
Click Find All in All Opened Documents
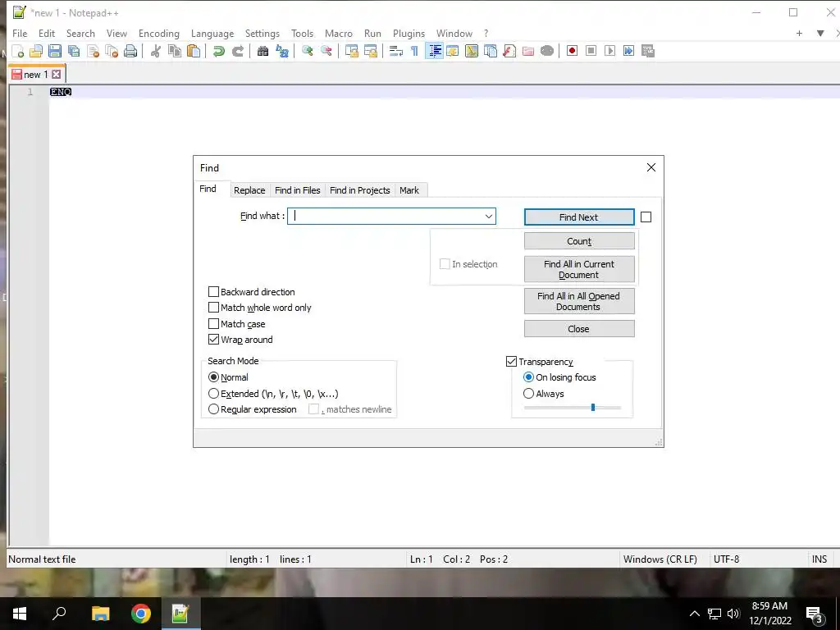579,301
